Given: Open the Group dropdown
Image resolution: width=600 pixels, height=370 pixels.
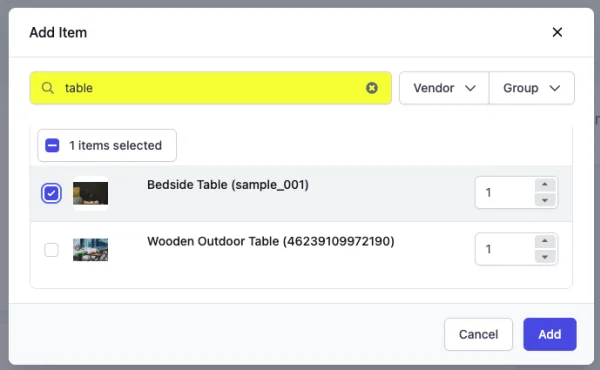Looking at the screenshot, I should coord(532,88).
